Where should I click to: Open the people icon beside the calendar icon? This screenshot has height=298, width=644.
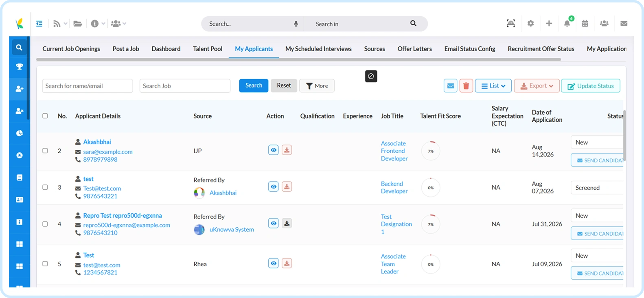[604, 23]
